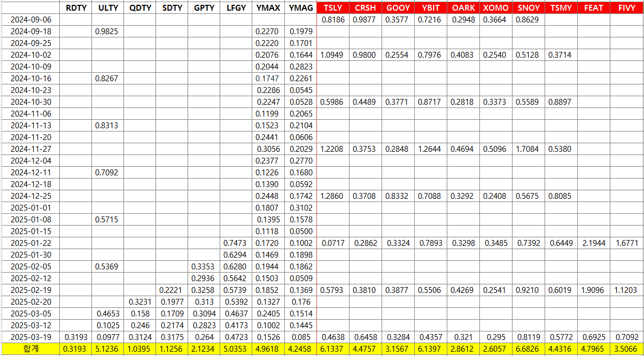Click the 2024-11-27 date cell
This screenshot has height=356, width=644.
[30, 149]
